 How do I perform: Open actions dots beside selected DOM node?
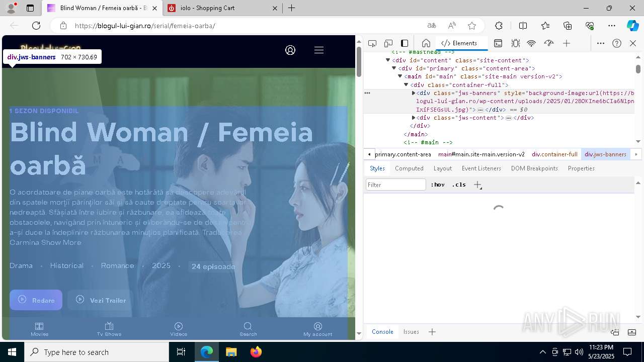[x=367, y=93]
